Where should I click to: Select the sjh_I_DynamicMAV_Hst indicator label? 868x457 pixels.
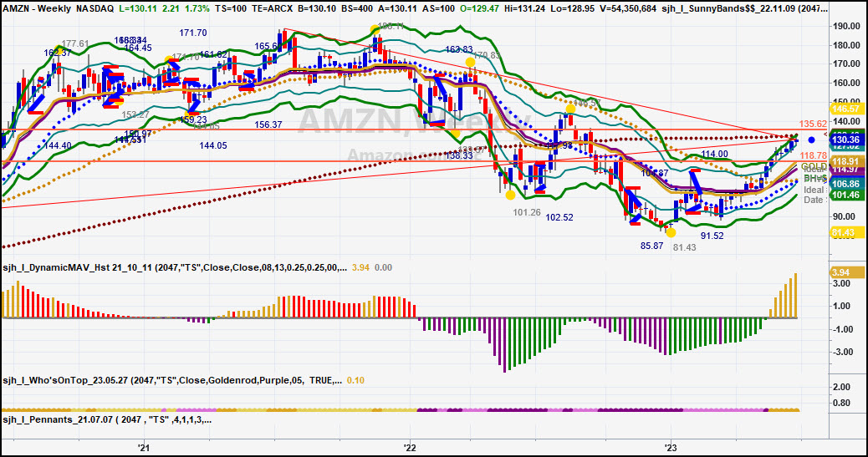[x=175, y=268]
